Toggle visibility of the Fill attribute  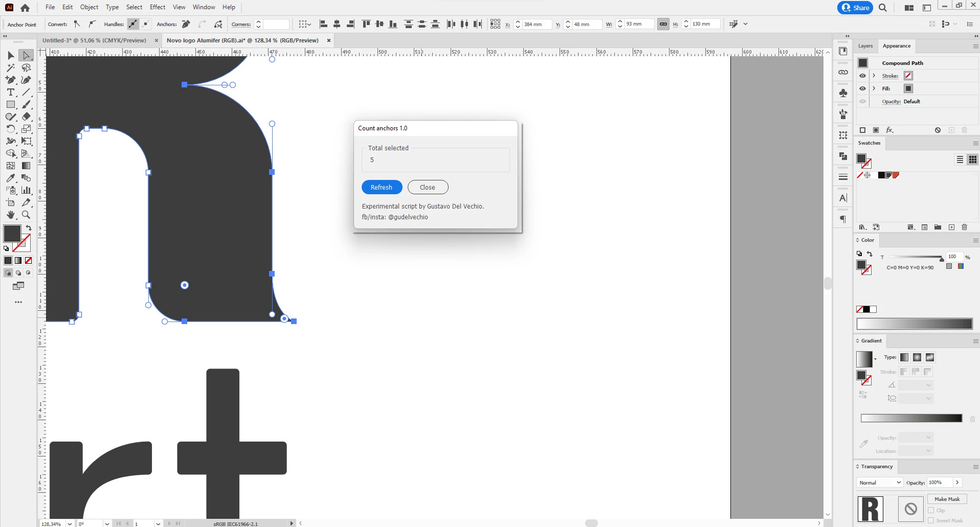863,88
